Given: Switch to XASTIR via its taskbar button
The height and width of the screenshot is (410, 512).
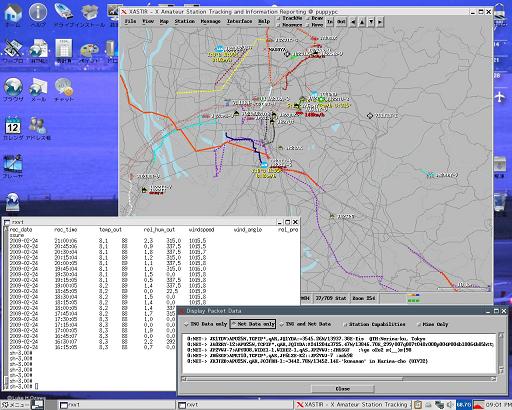Looking at the screenshot, I should 353,405.
